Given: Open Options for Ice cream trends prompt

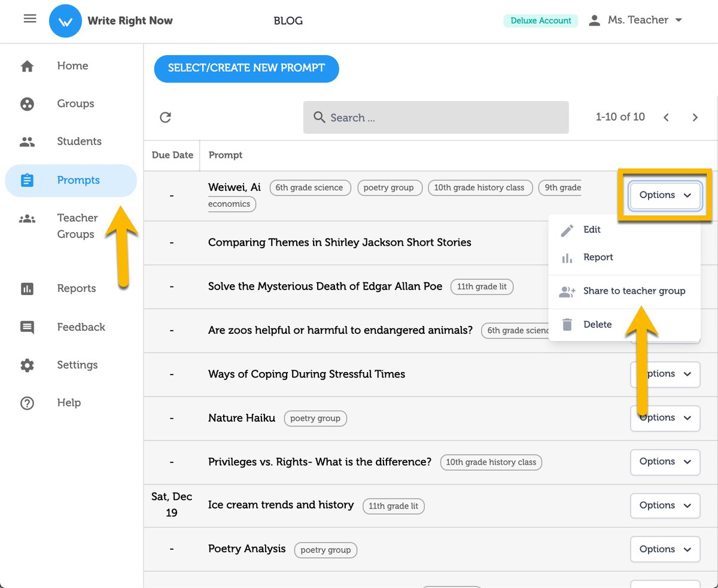Looking at the screenshot, I should tap(665, 505).
